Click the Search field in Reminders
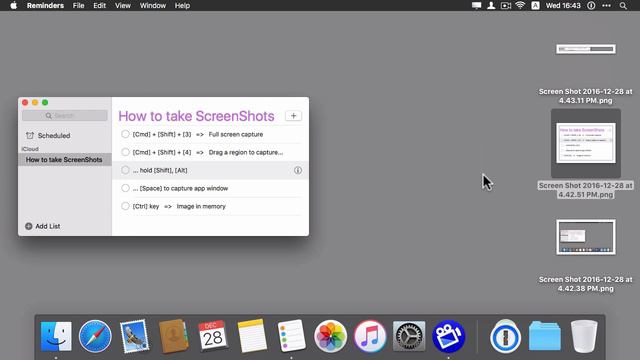The height and width of the screenshot is (360, 640). tap(65, 116)
